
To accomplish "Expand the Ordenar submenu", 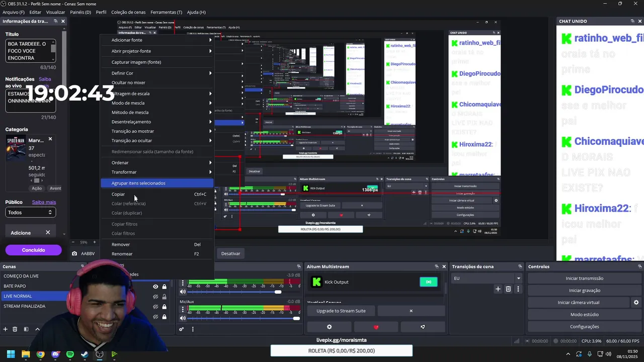I will tap(157, 162).
